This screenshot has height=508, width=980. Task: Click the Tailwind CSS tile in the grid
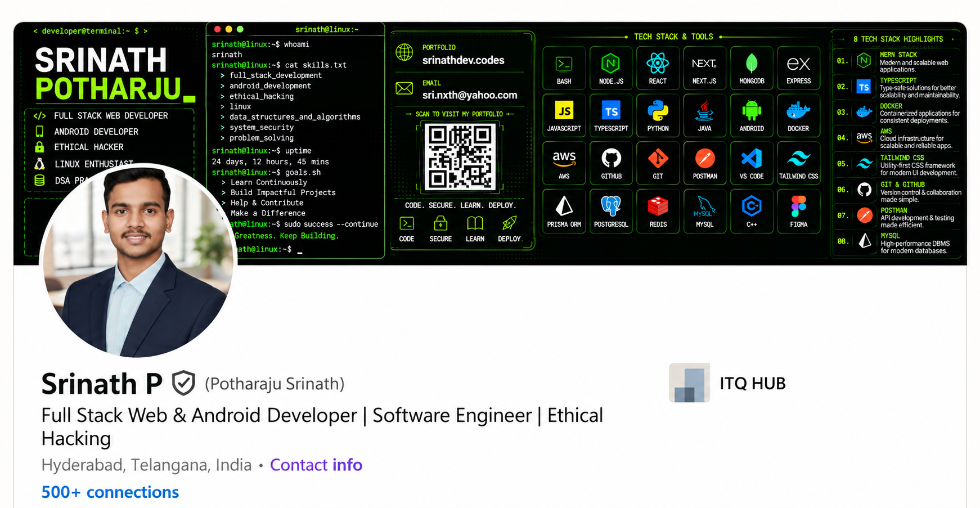pyautogui.click(x=798, y=163)
